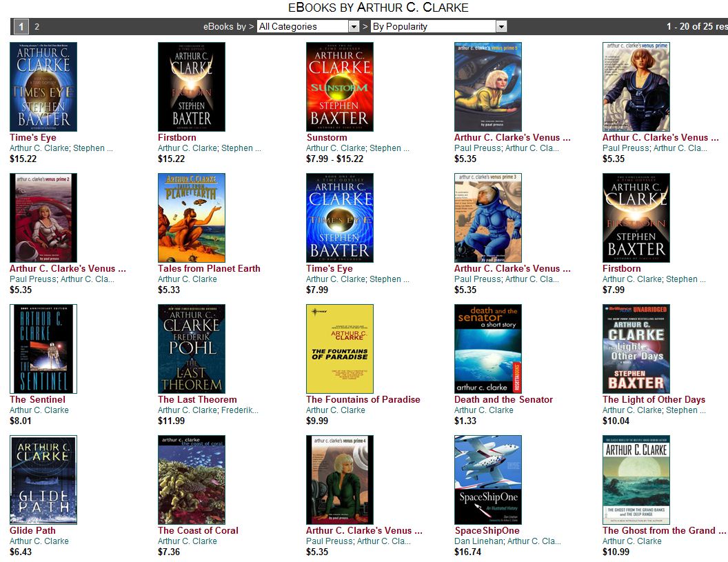Open the Ghost from the Grand Banks cover
Image resolution: width=728 pixels, height=562 pixels.
[x=636, y=480]
